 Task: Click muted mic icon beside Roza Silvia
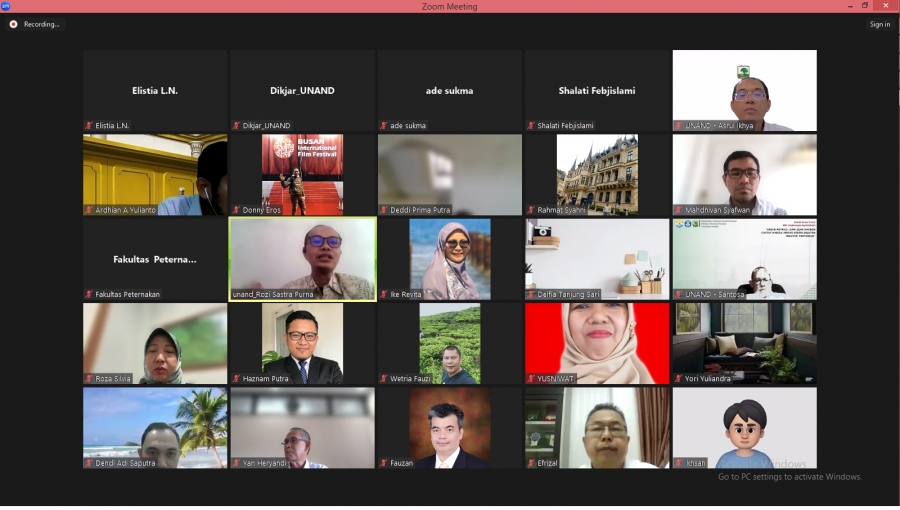pyautogui.click(x=89, y=379)
